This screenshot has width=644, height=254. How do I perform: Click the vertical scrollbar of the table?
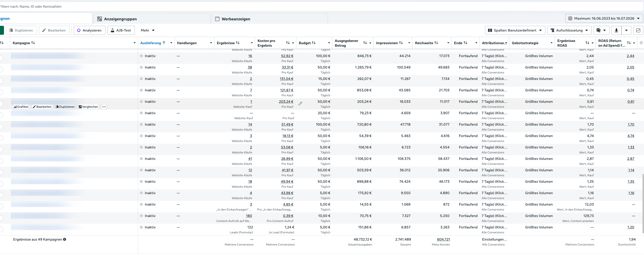pos(643,204)
